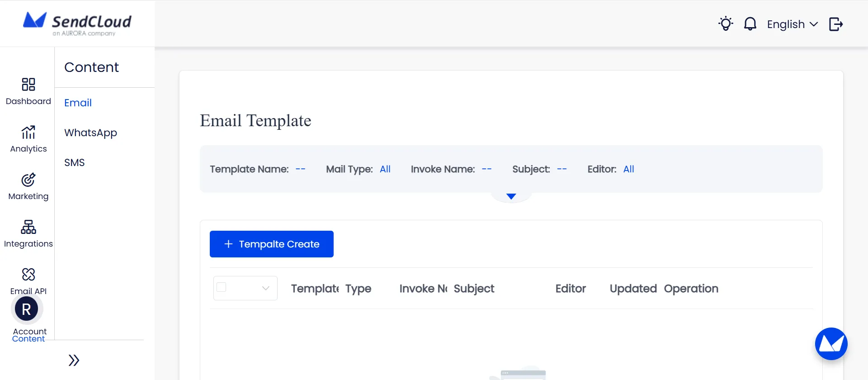The image size is (868, 380).
Task: Go to the Marketing section icon
Action: (x=28, y=180)
